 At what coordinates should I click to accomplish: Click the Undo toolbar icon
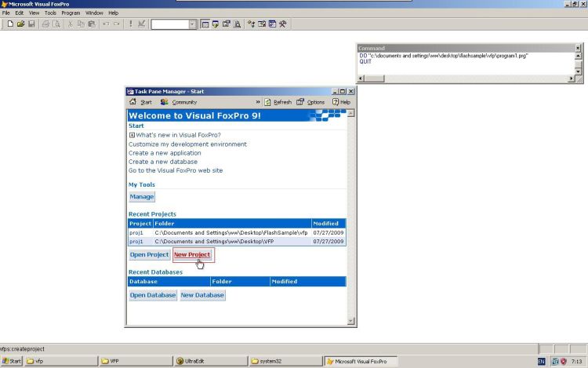point(106,24)
